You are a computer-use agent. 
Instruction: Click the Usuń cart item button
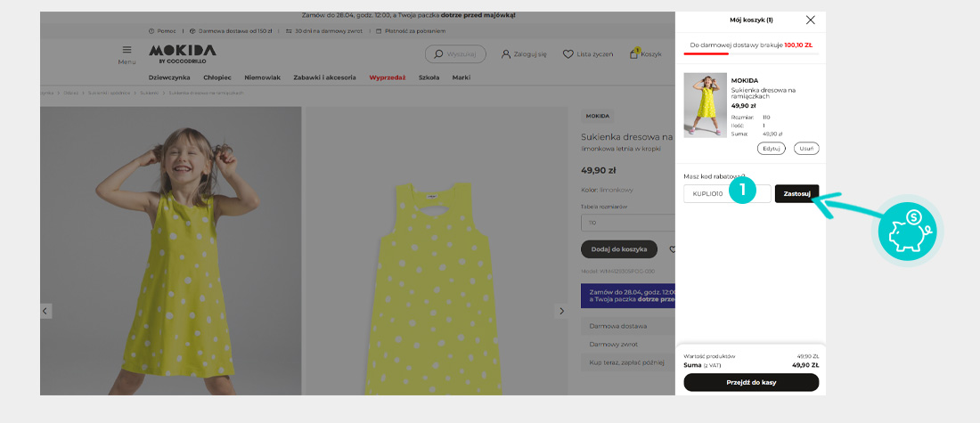pos(806,149)
